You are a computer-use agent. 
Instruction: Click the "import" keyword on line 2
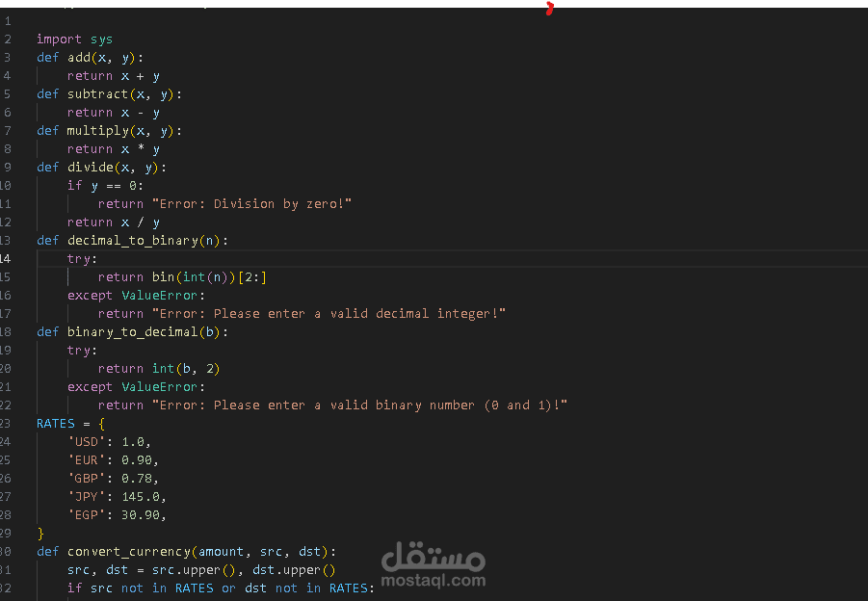(59, 39)
